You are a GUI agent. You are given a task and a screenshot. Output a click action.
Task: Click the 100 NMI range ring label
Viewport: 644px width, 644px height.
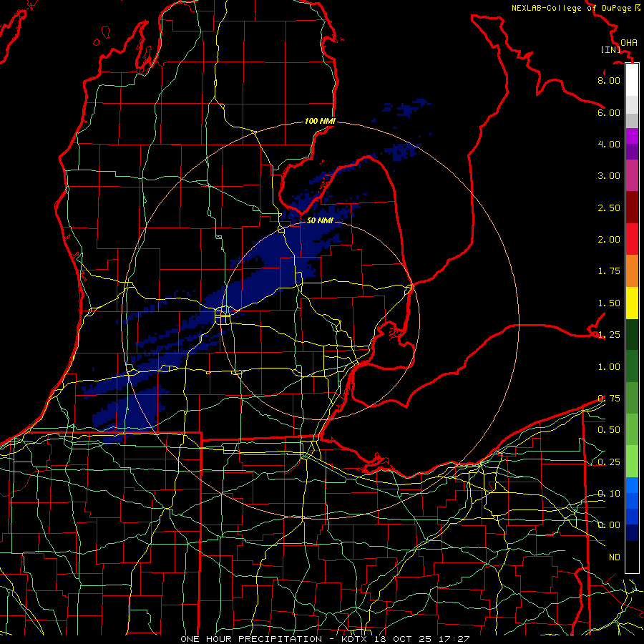click(x=320, y=121)
